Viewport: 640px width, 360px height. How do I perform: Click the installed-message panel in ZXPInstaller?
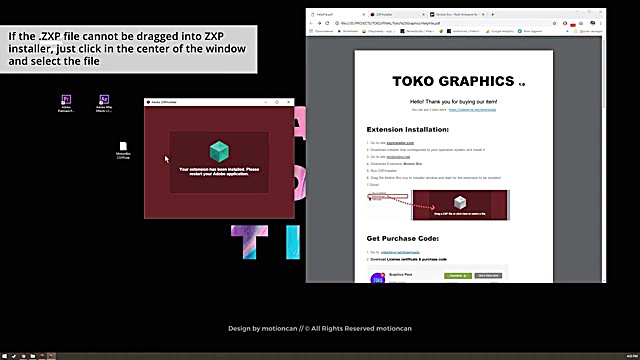(x=219, y=162)
